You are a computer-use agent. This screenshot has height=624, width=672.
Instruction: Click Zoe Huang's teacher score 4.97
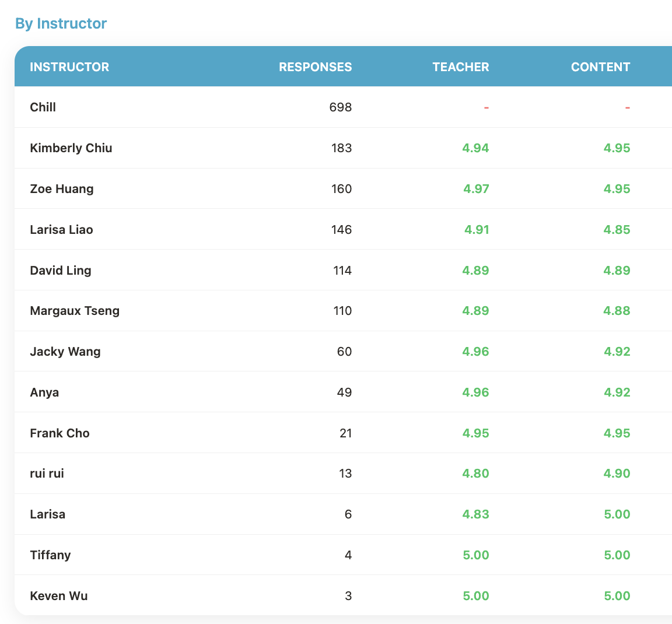[x=476, y=189]
